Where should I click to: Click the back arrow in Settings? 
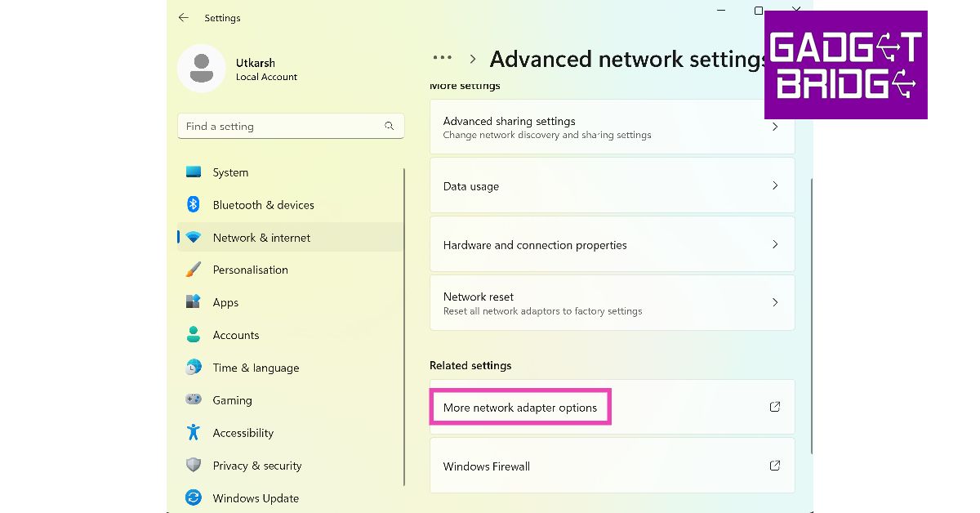(184, 17)
